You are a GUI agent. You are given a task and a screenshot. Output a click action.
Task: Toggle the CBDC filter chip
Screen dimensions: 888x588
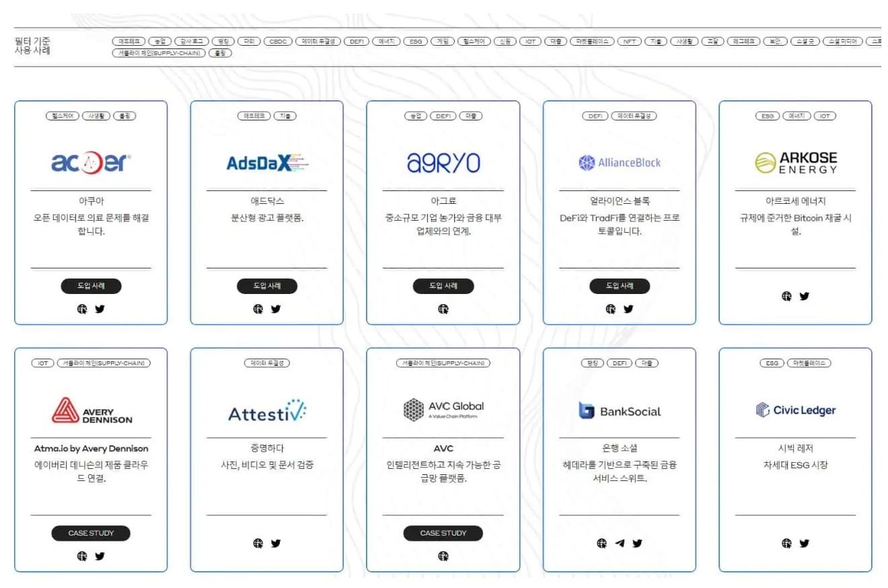[x=278, y=41]
